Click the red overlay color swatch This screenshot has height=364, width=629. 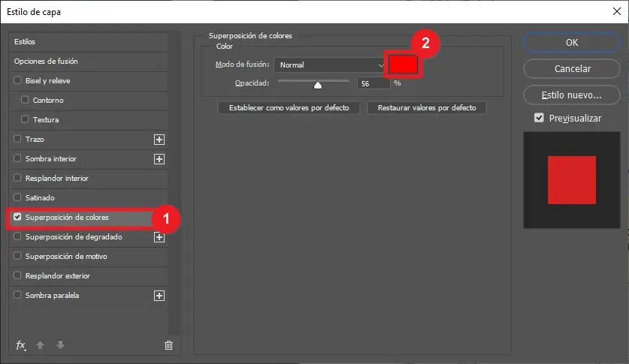click(403, 65)
